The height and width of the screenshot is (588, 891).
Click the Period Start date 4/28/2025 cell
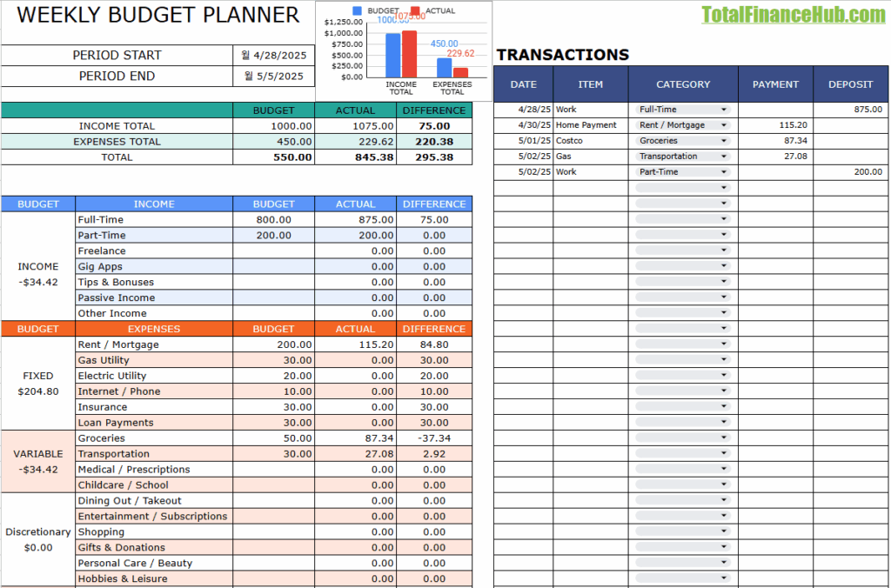pyautogui.click(x=274, y=56)
